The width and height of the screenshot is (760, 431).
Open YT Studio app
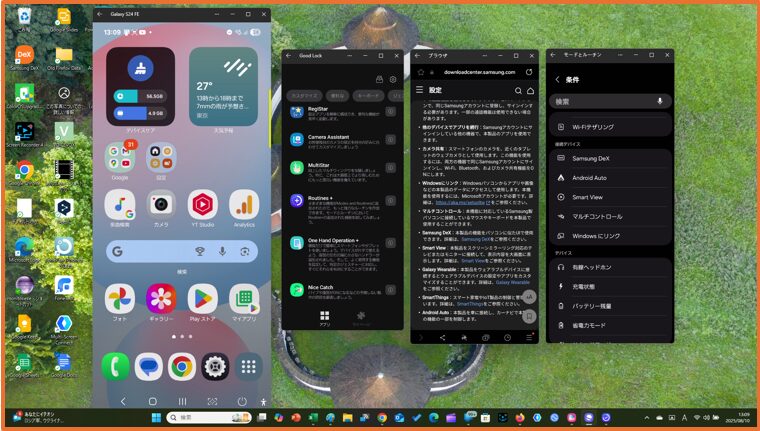(x=203, y=205)
